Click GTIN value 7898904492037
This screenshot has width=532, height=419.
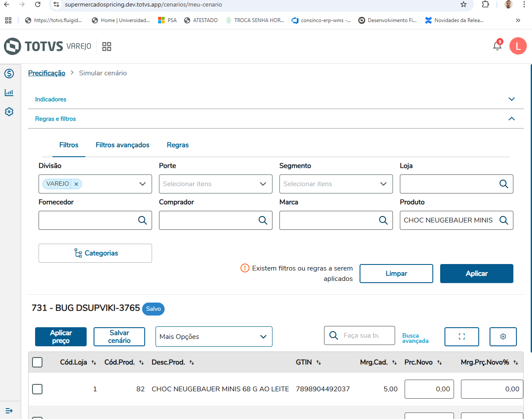point(323,389)
